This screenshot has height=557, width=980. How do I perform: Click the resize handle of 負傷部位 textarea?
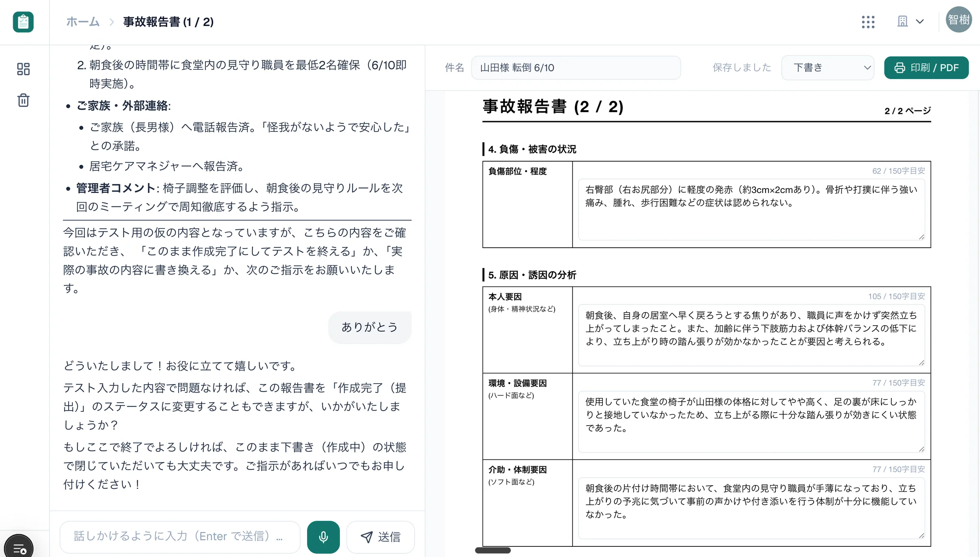coord(921,237)
